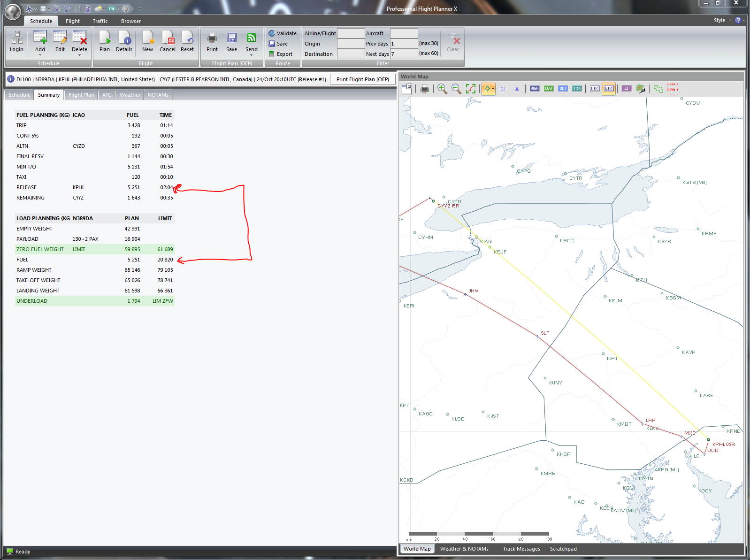Toggle the purple II map overlay button

[x=627, y=88]
